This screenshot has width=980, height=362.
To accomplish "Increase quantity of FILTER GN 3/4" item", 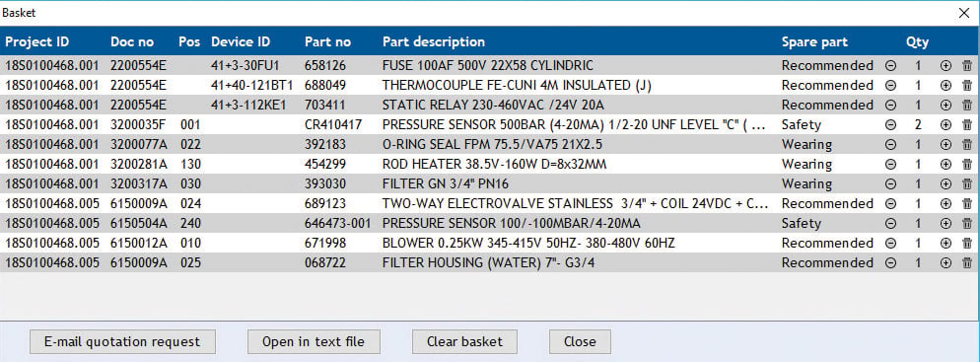I will click(x=945, y=184).
